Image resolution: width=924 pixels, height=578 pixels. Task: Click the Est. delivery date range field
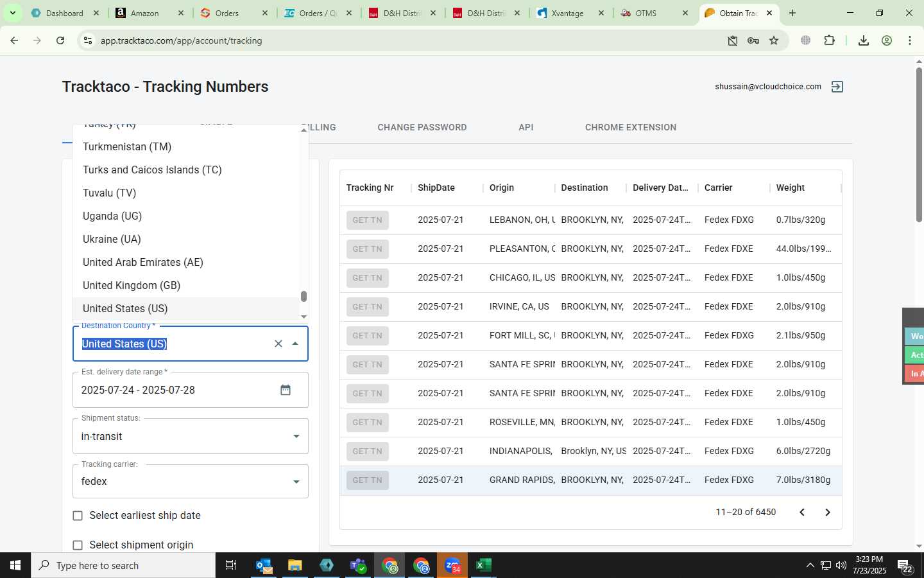tap(191, 390)
